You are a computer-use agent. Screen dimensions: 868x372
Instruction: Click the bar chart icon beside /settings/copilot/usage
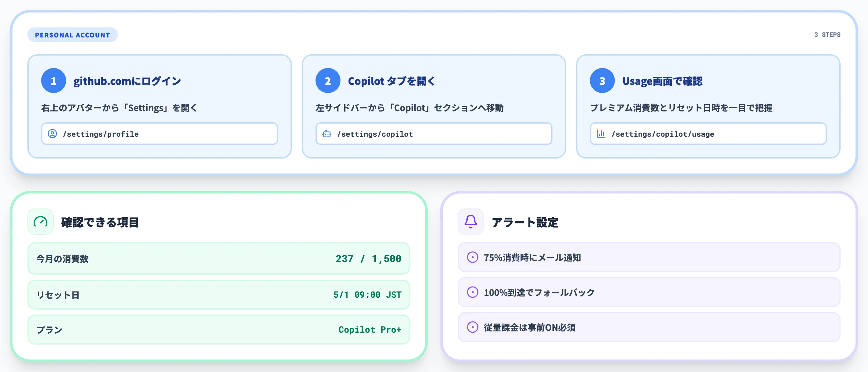point(601,134)
